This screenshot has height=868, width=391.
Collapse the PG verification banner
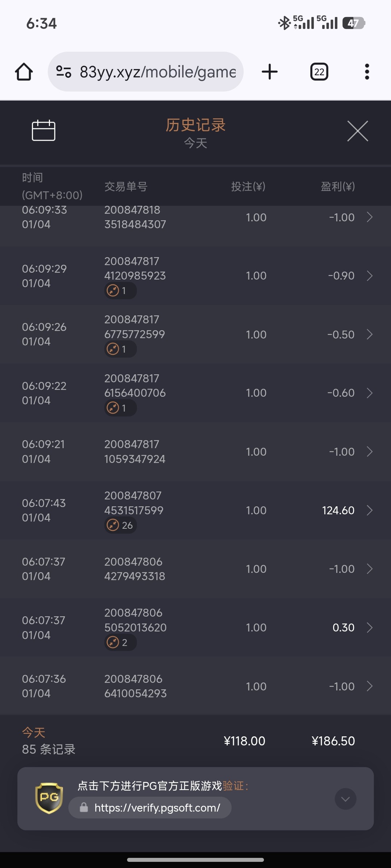(345, 799)
